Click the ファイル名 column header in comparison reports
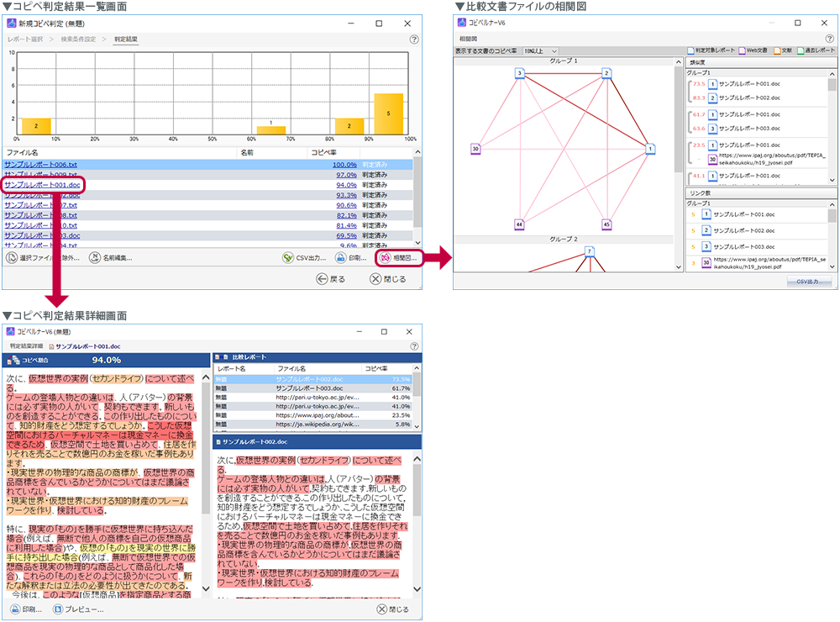This screenshot has width=840, height=622. (292, 369)
